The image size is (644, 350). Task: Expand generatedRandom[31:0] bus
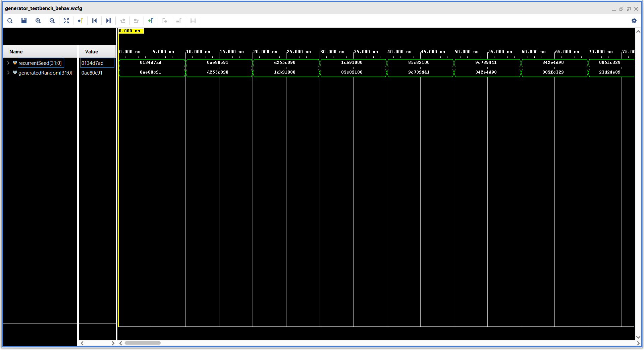point(8,73)
